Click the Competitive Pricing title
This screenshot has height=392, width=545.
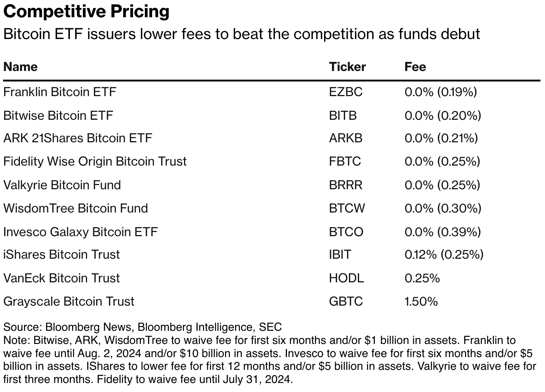(x=86, y=12)
